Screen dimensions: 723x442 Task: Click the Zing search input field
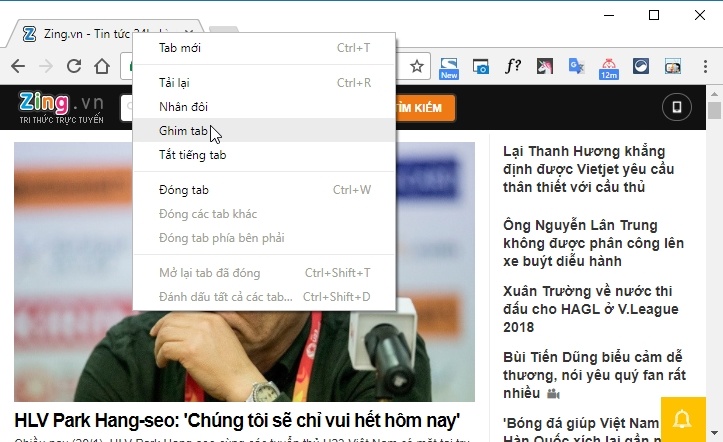(127, 108)
